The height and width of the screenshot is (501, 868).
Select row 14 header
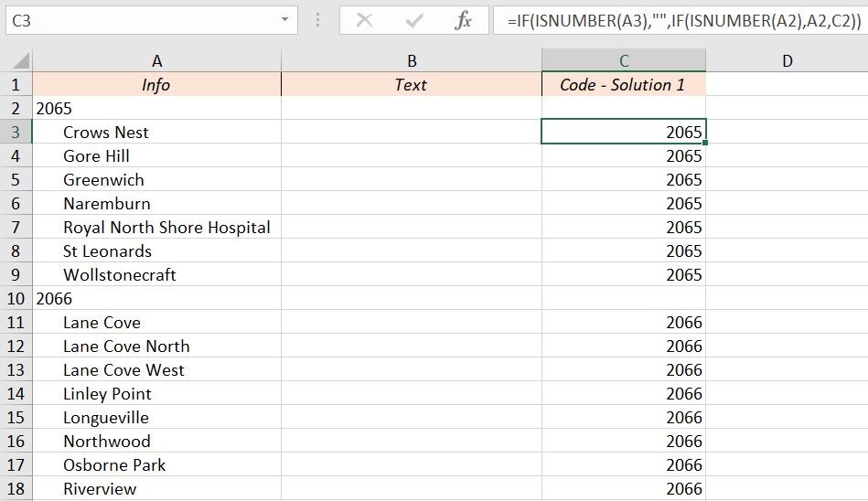16,394
